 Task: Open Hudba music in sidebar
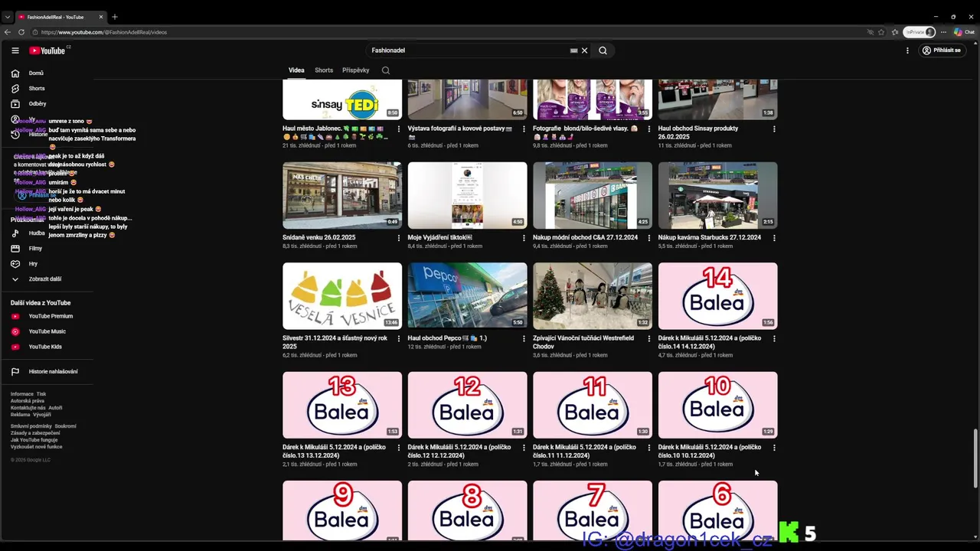coord(37,233)
